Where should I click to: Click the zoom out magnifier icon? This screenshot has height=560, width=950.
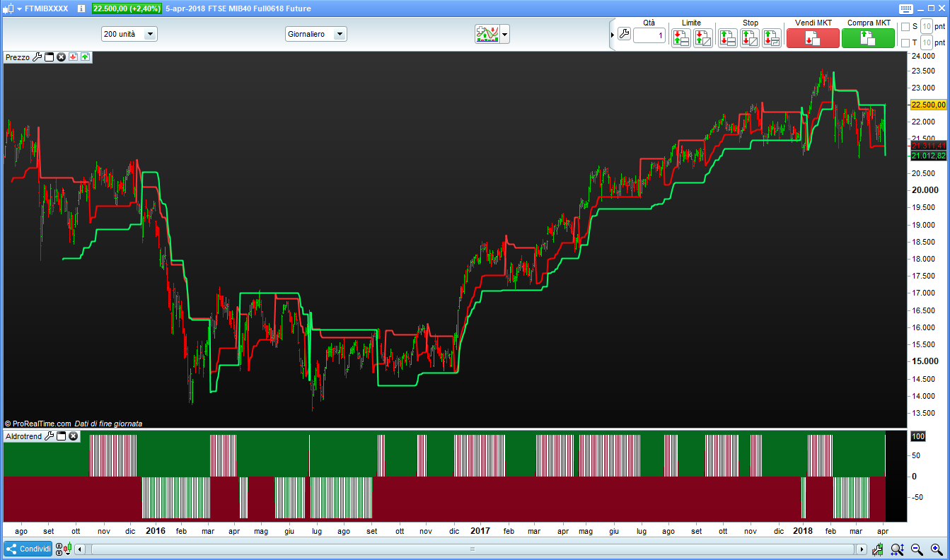click(917, 549)
